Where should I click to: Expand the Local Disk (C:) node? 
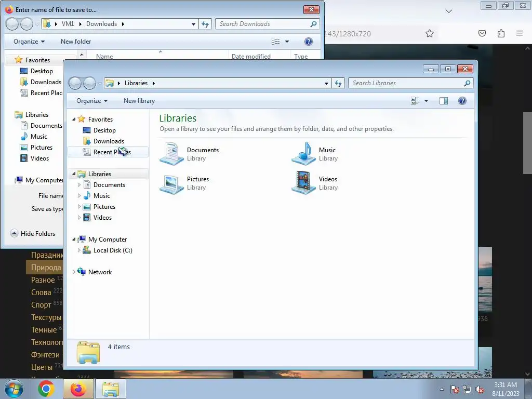point(79,250)
